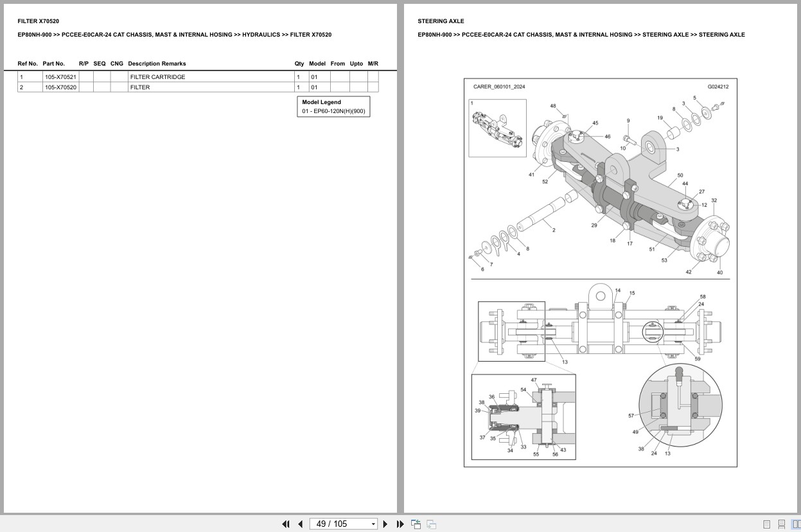Click the steering axle overview thumbnail inset
801x532 pixels.
tap(497, 128)
